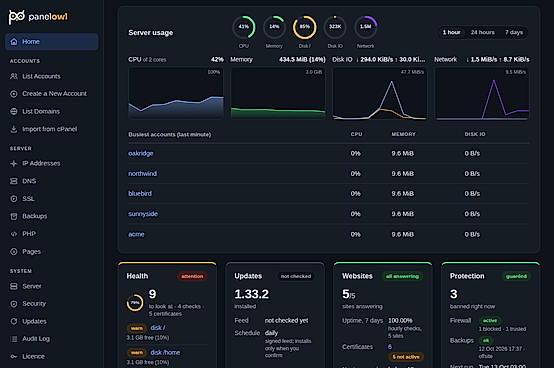Click the List Accounts people icon
Viewport: 554px width, 368px height.
click(14, 76)
